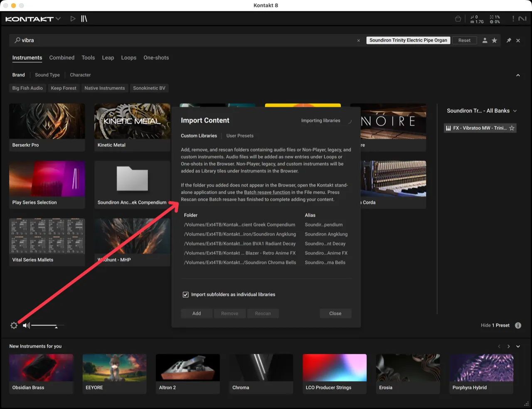Viewport: 532px width, 409px height.
Task: Open the library browser icon
Action: pyautogui.click(x=84, y=19)
